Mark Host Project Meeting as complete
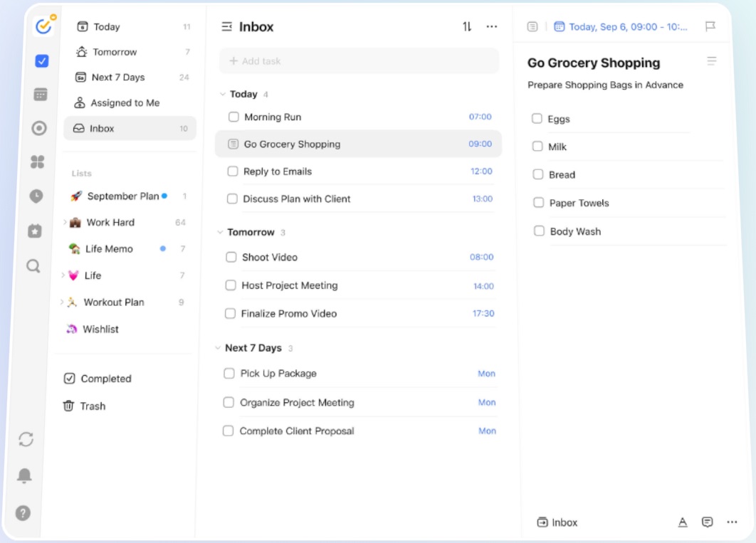The image size is (756, 543). [231, 285]
